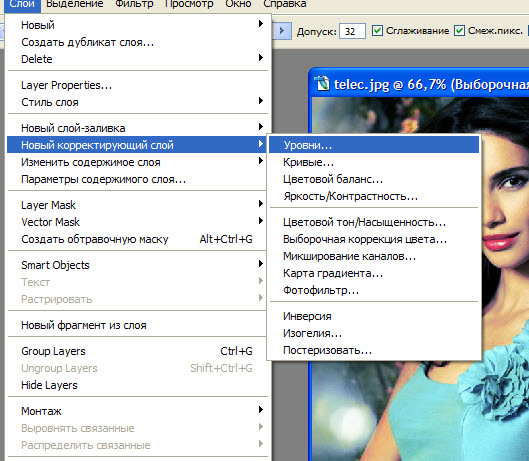
Task: Open the Окно menu
Action: coord(239,5)
